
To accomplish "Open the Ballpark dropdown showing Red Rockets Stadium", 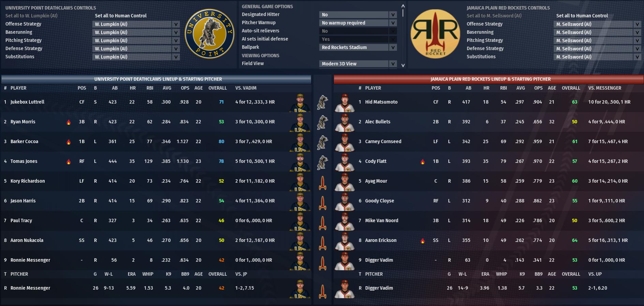I will coord(358,47).
